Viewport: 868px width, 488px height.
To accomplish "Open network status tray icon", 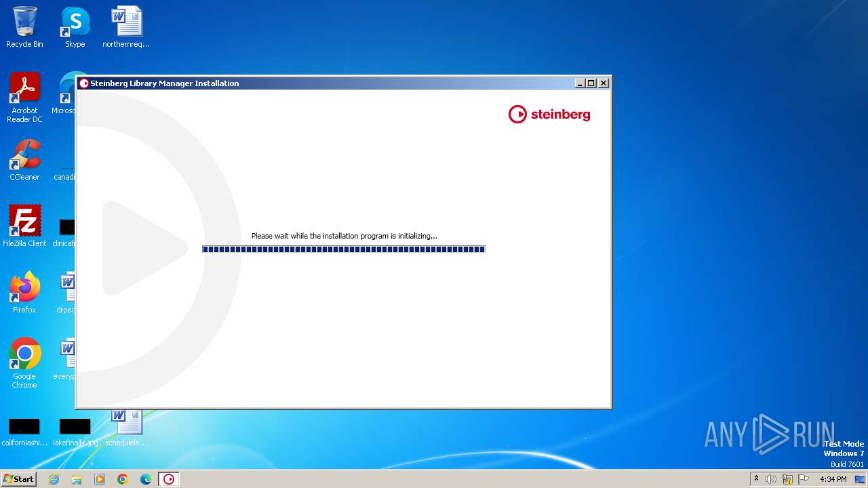I will 787,479.
